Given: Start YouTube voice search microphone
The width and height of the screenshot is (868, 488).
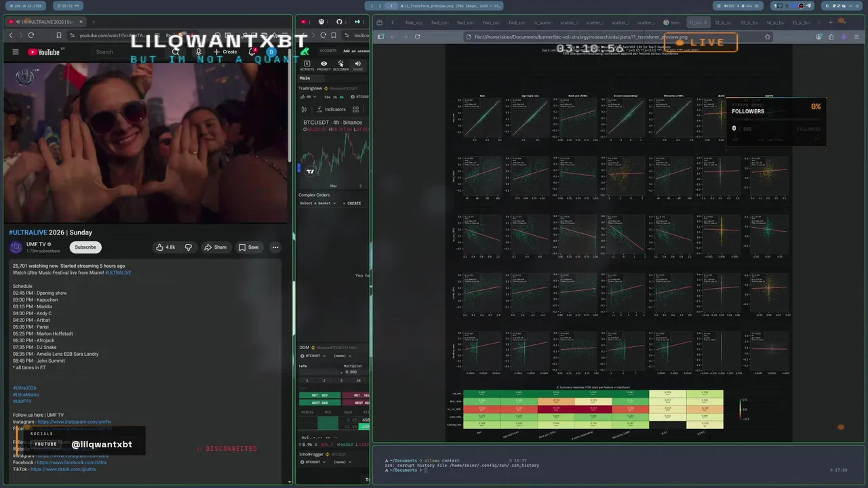Looking at the screenshot, I should pyautogui.click(x=199, y=52).
